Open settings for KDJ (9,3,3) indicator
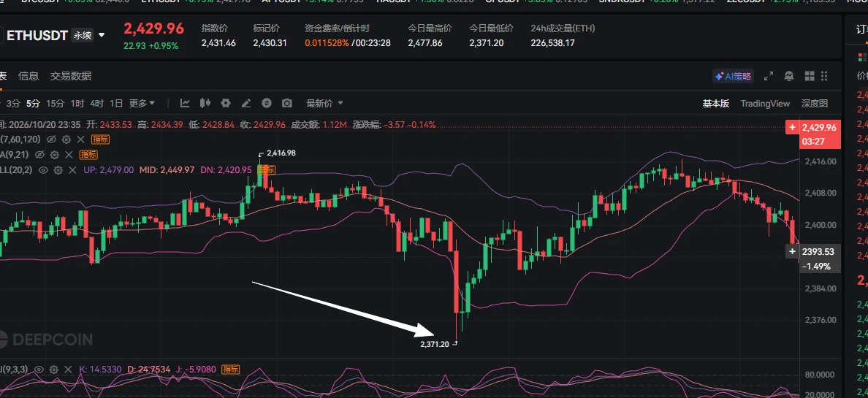 [53, 370]
